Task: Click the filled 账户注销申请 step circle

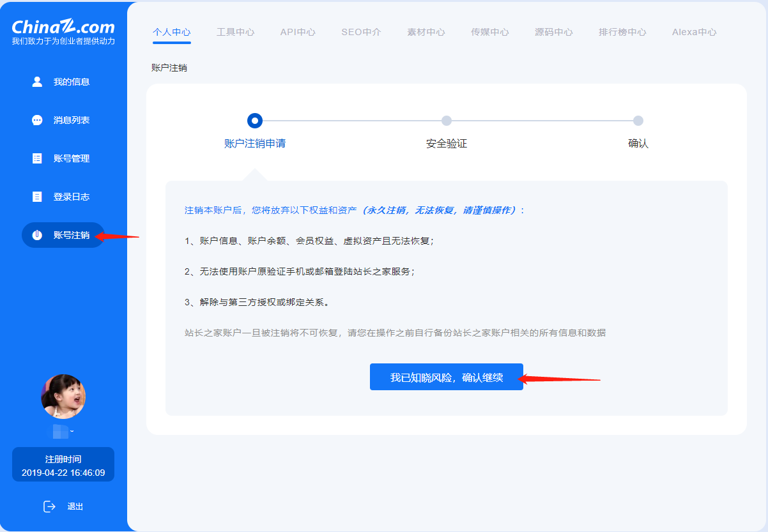Action: (254, 120)
